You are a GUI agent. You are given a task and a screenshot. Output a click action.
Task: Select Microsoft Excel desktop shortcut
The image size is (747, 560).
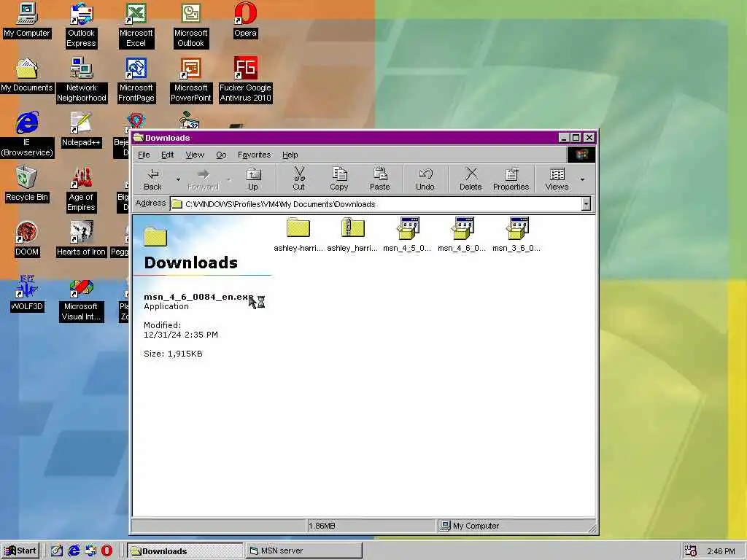[136, 26]
